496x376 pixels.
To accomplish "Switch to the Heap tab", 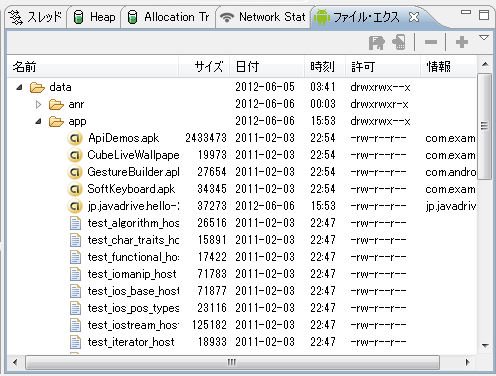I will pos(94,17).
